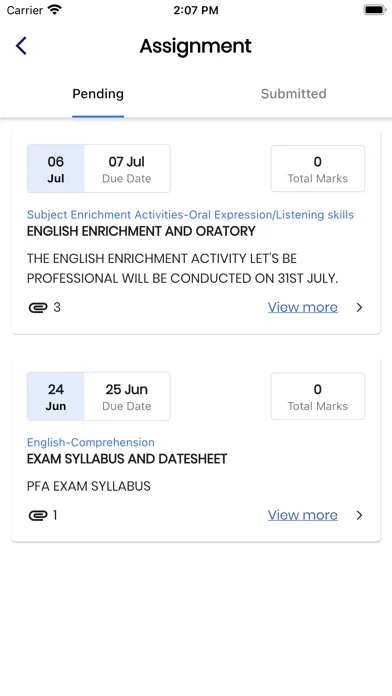Tap Total Marks box on first assignment
The image size is (392, 696).
pyautogui.click(x=318, y=169)
